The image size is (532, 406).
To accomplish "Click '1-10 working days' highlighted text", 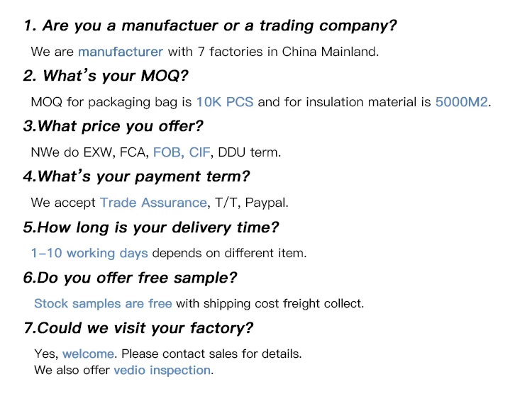I will (89, 253).
